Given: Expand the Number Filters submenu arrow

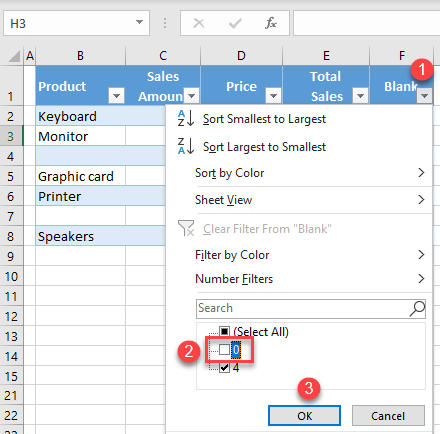Looking at the screenshot, I should [421, 278].
